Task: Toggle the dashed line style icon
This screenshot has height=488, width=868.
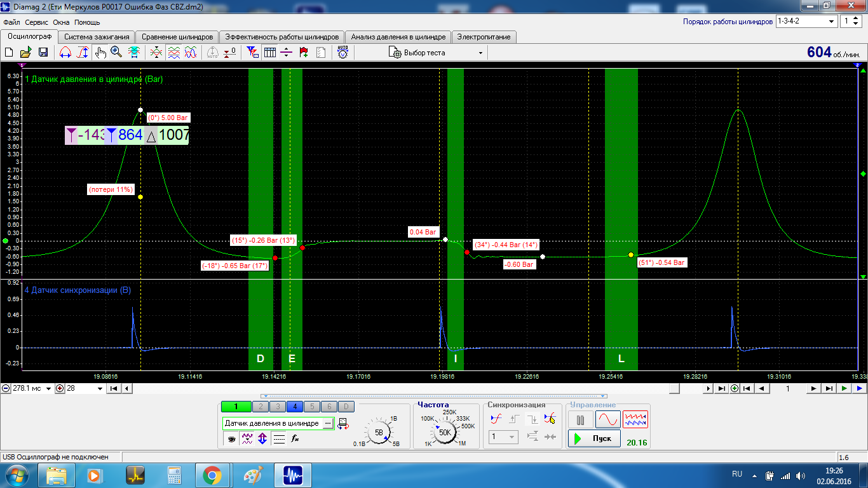Action: (x=278, y=438)
